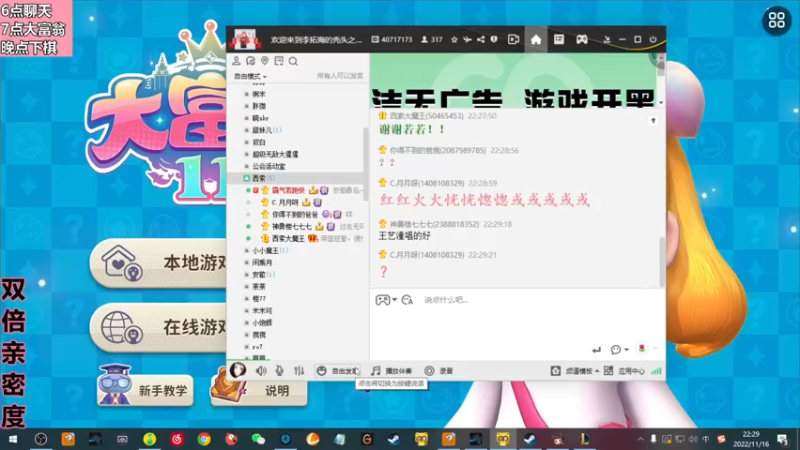Screen dimensions: 800x450
Task: Favorite the channel with the star icon
Action: coord(454,39)
